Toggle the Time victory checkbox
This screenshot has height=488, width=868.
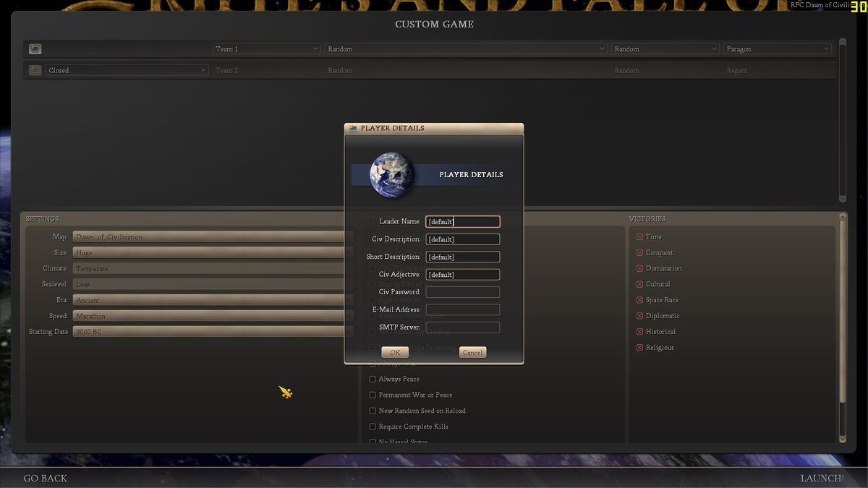pos(639,237)
